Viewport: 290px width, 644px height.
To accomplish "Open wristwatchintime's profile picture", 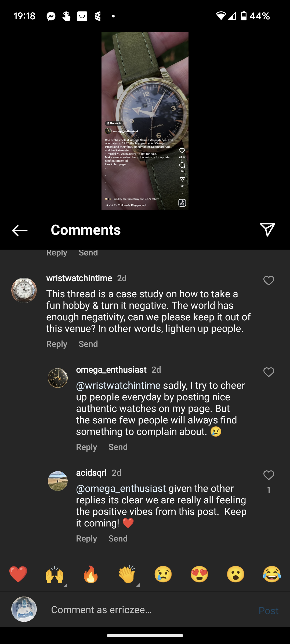I will (x=24, y=290).
